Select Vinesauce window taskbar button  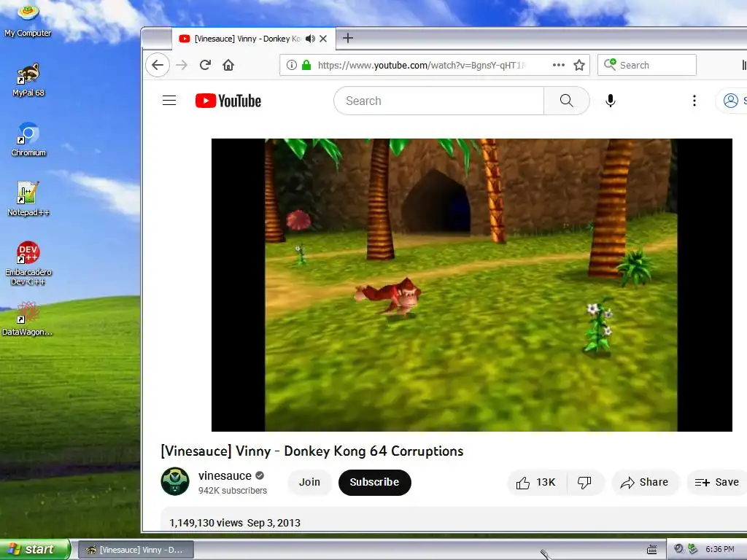pyautogui.click(x=136, y=550)
